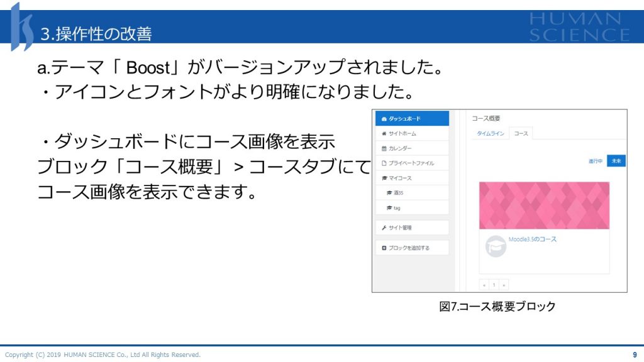Click the round graduation cap course avatar
644x362 pixels.
click(x=496, y=246)
